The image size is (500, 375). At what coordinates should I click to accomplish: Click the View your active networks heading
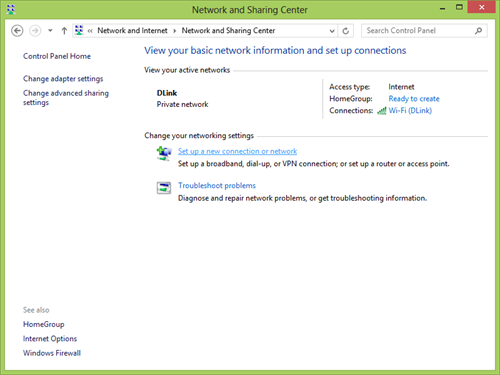point(187,70)
